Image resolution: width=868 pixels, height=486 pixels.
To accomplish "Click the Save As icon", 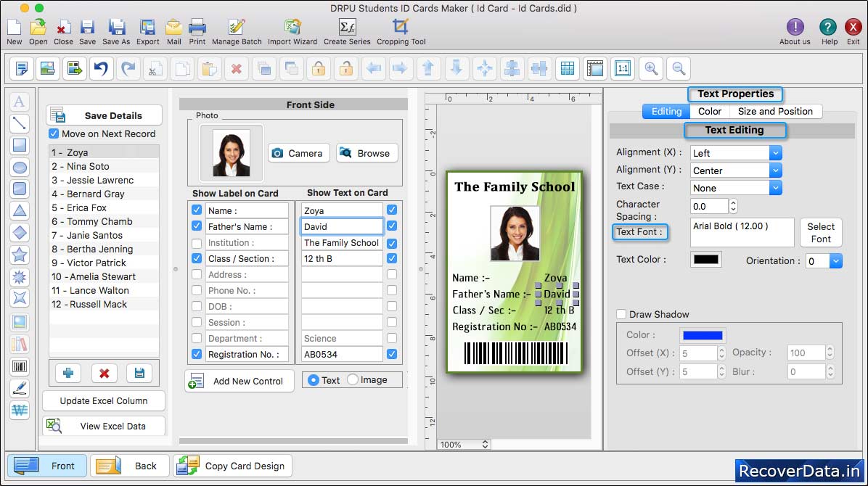I will pos(116,32).
